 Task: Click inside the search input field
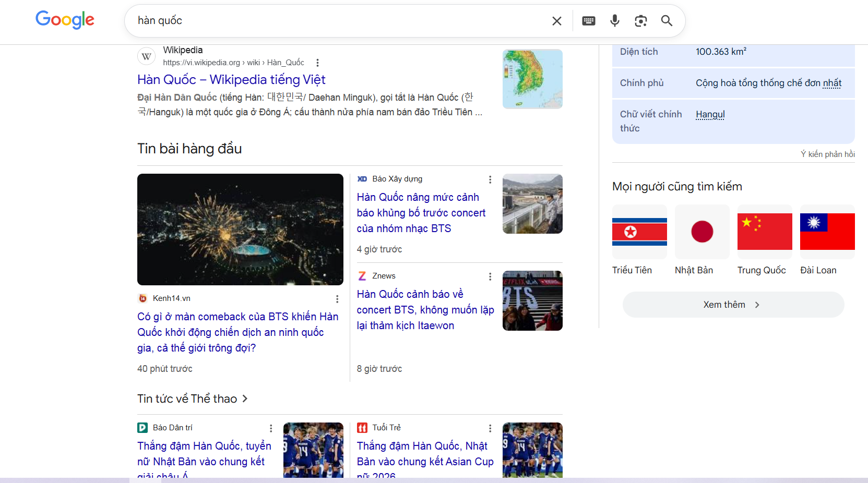pos(313,21)
